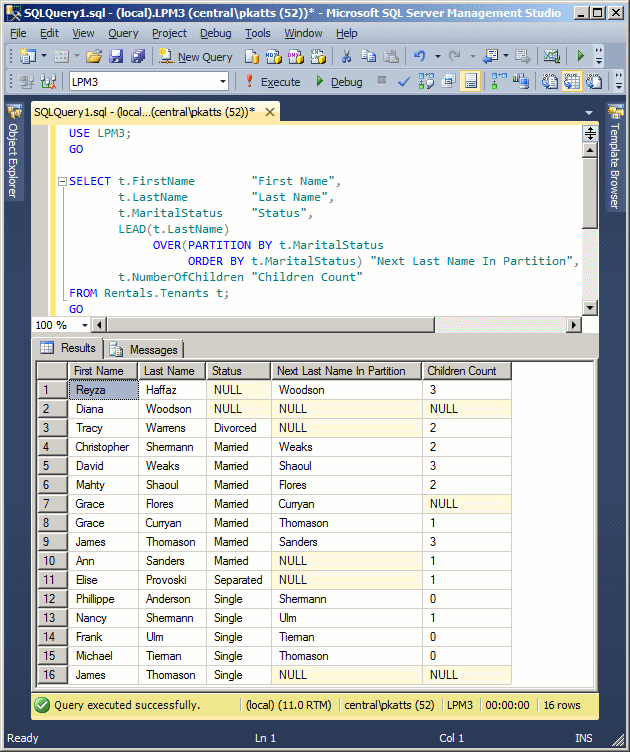Open a Database Engine Query
The height and width of the screenshot is (752, 630).
251,57
